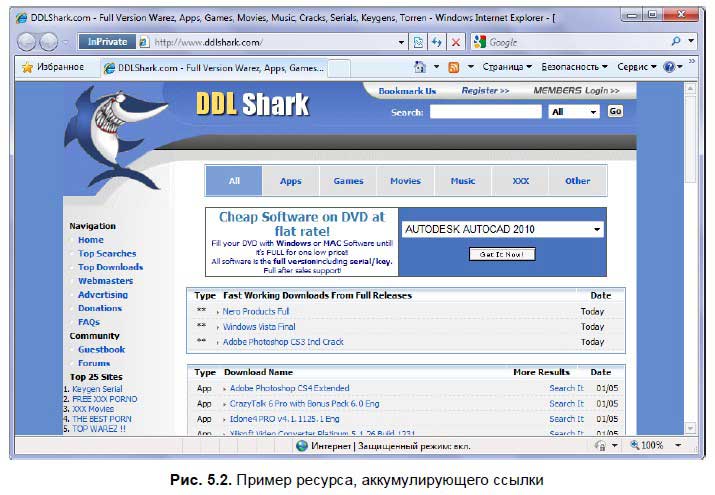Open the AUTODESK AUTOCAD 2010 dropdown

click(503, 229)
